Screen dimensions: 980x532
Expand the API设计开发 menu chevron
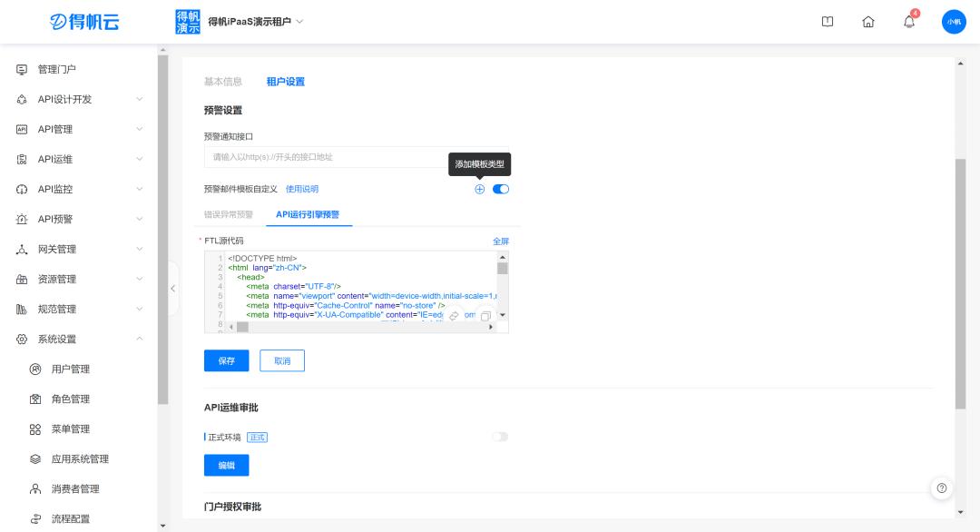[140, 99]
